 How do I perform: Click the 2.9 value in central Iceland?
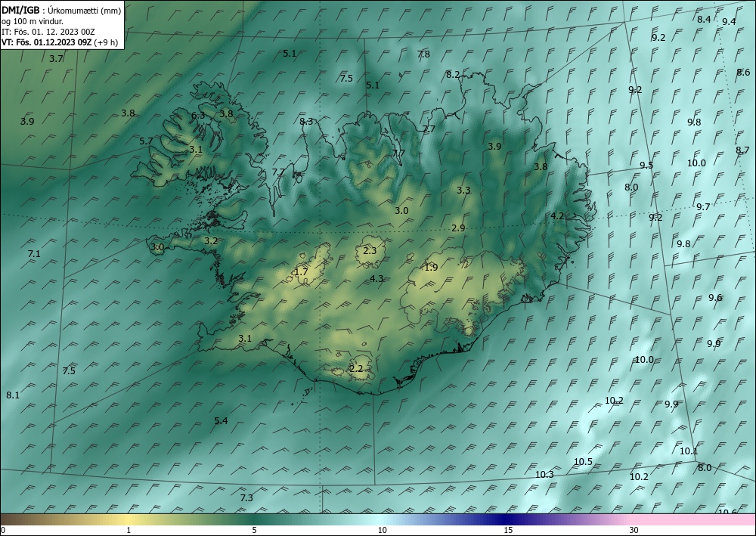point(459,228)
